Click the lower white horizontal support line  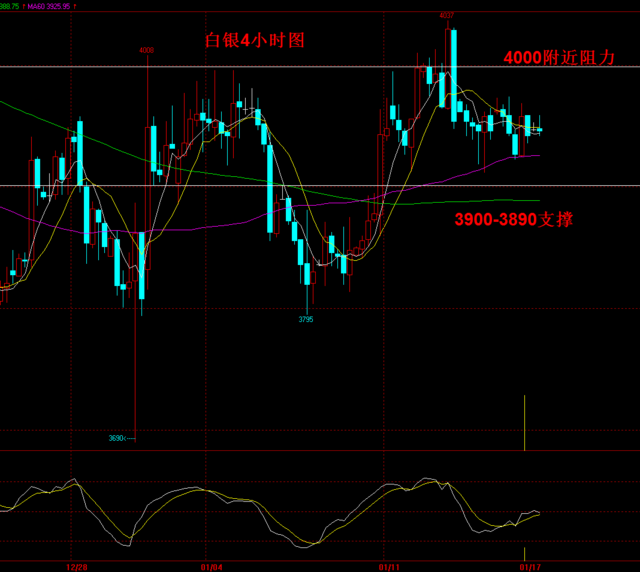tap(250, 185)
